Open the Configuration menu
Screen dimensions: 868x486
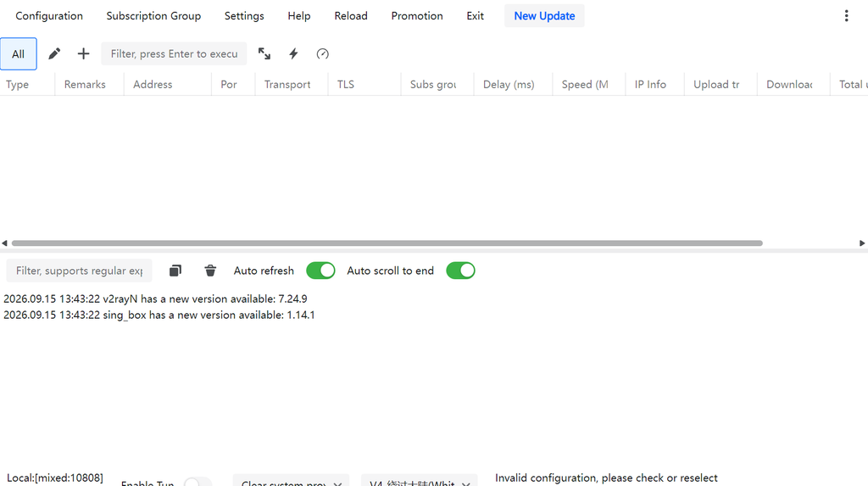click(x=49, y=15)
